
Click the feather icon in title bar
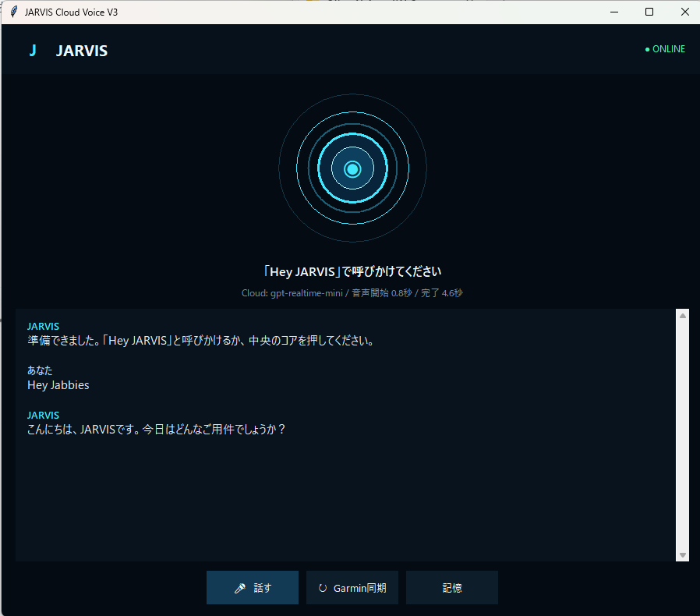[14, 12]
